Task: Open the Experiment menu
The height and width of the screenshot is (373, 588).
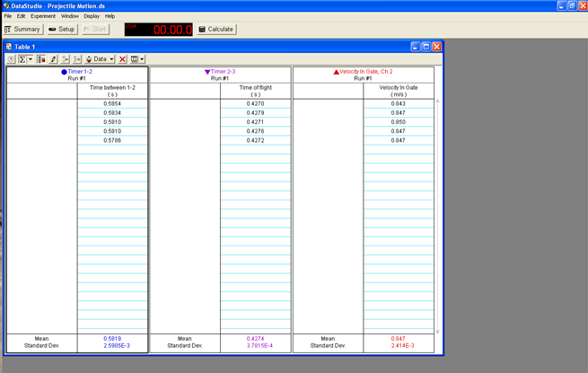Action: pos(42,16)
